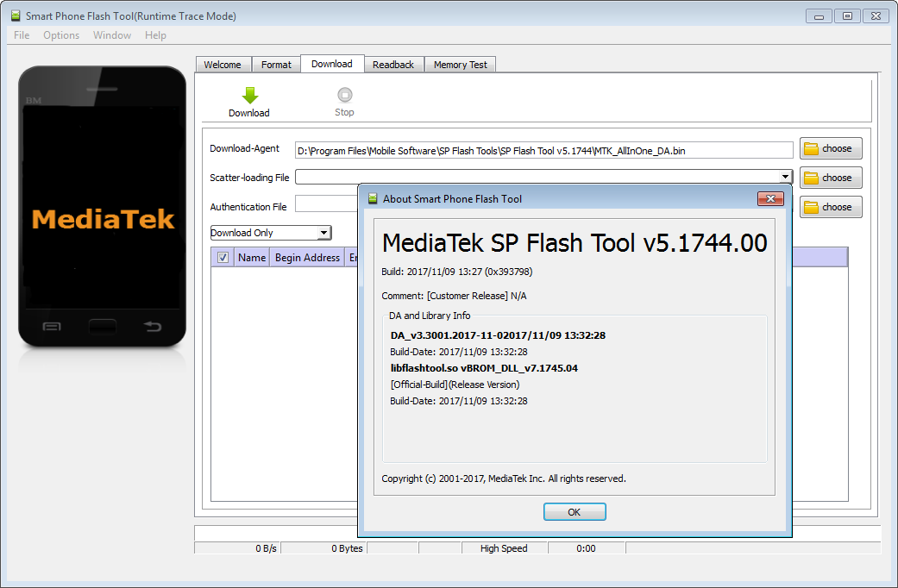This screenshot has height=588, width=898.
Task: Click the Copyright MediaTek Inc. line
Action: [504, 479]
